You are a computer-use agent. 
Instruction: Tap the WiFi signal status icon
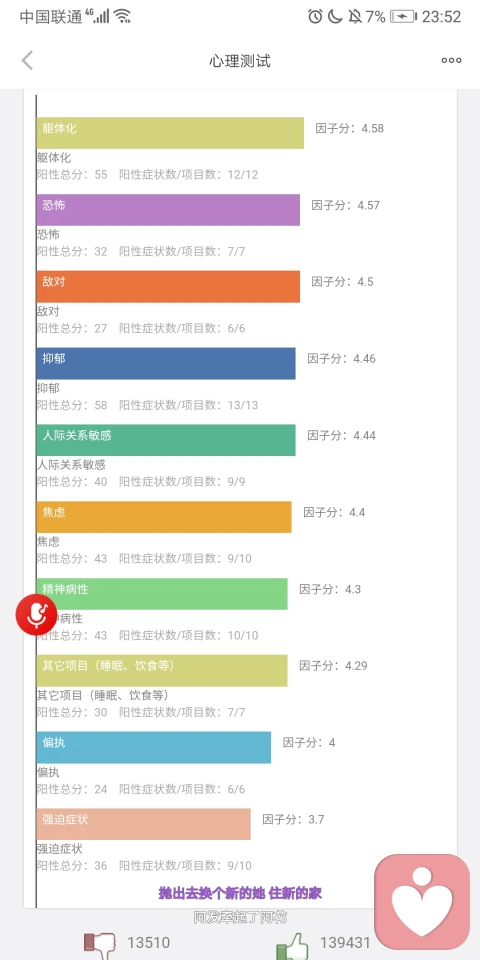coord(122,17)
